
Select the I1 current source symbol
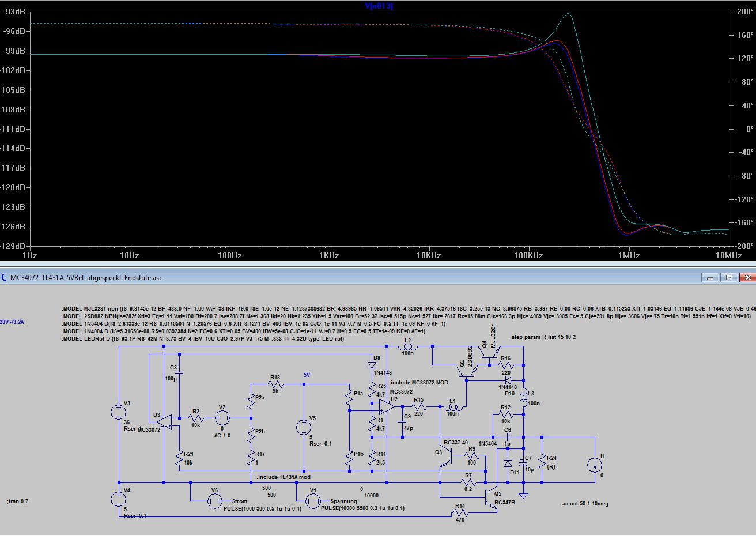pyautogui.click(x=594, y=465)
